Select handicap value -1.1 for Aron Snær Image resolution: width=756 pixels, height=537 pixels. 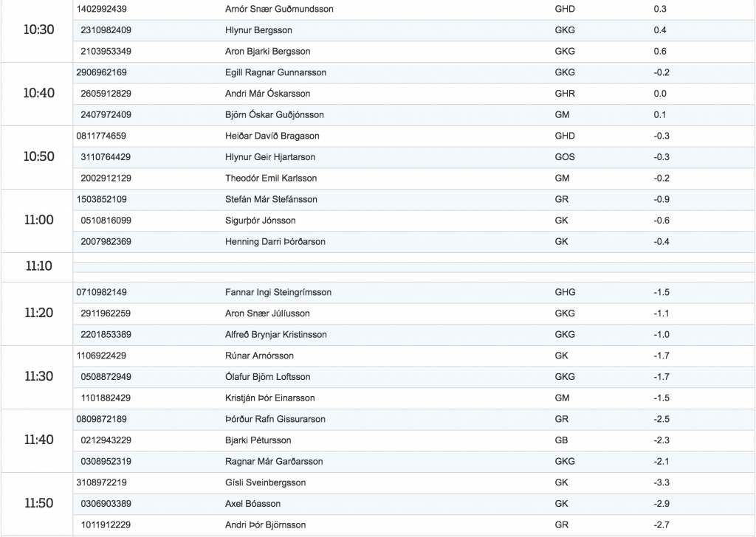661,313
